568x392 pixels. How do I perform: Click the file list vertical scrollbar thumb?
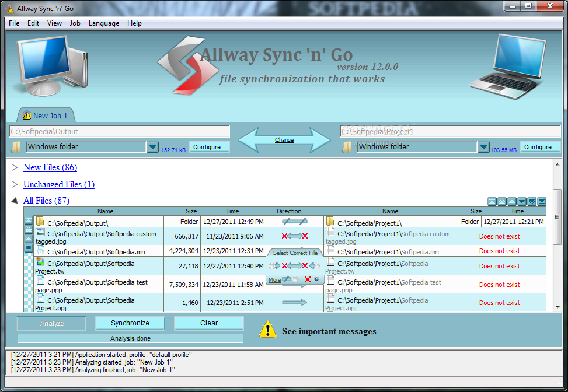pyautogui.click(x=557, y=217)
